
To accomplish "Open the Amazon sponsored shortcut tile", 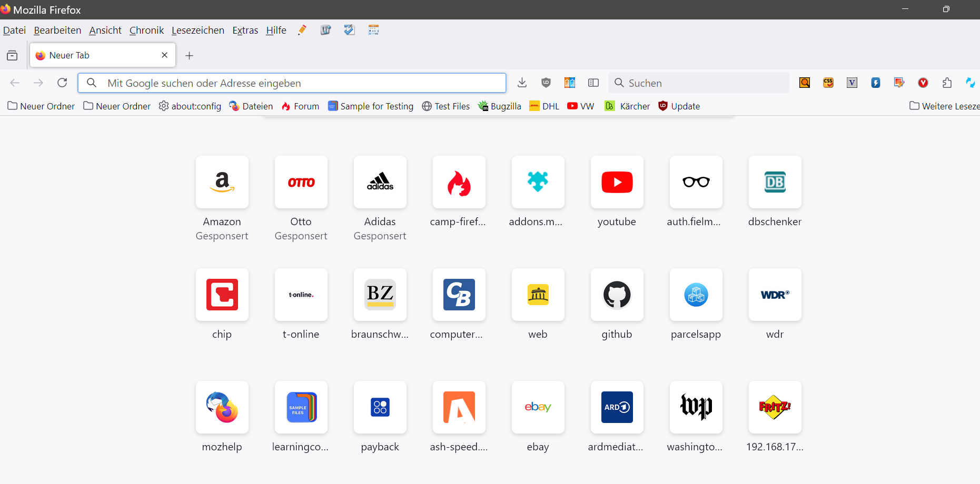I will 222,182.
